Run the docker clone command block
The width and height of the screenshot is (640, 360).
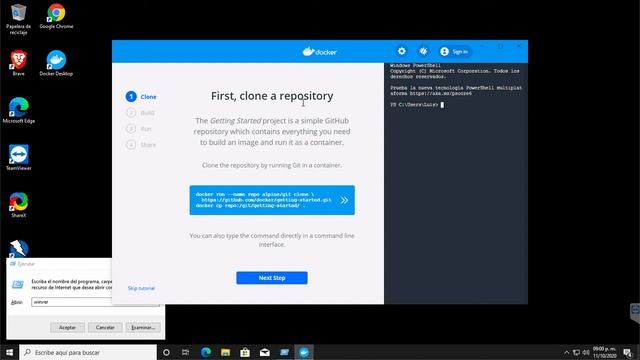click(272, 200)
